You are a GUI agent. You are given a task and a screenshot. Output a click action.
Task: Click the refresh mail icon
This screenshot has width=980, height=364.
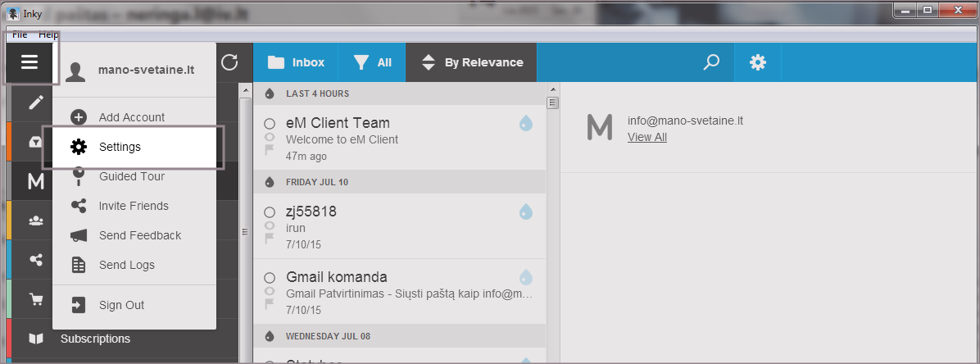point(230,62)
